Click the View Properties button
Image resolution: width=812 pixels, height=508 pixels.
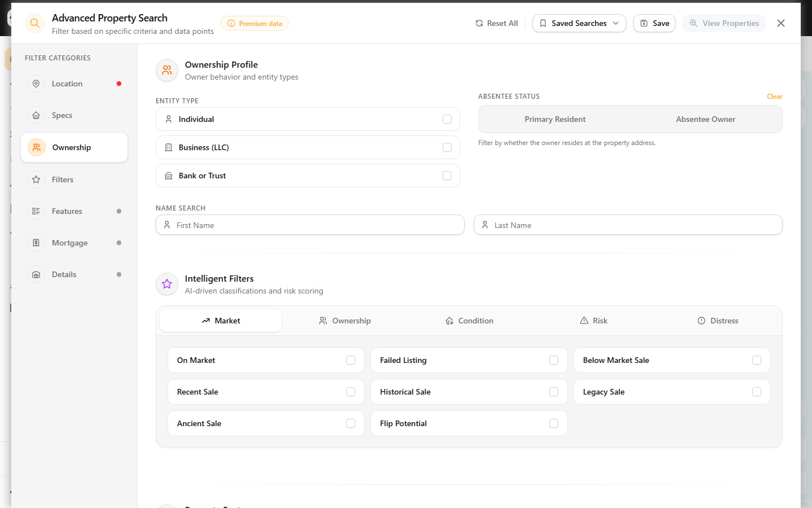(x=724, y=23)
